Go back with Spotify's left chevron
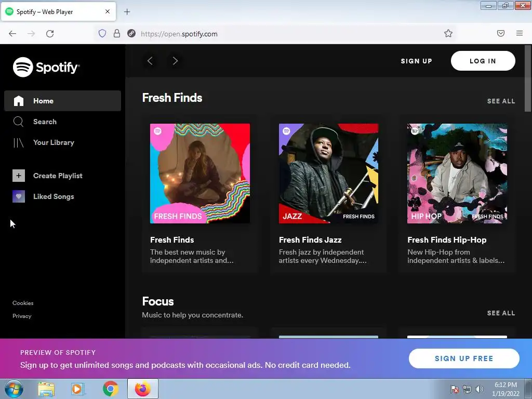532x399 pixels. click(x=150, y=61)
